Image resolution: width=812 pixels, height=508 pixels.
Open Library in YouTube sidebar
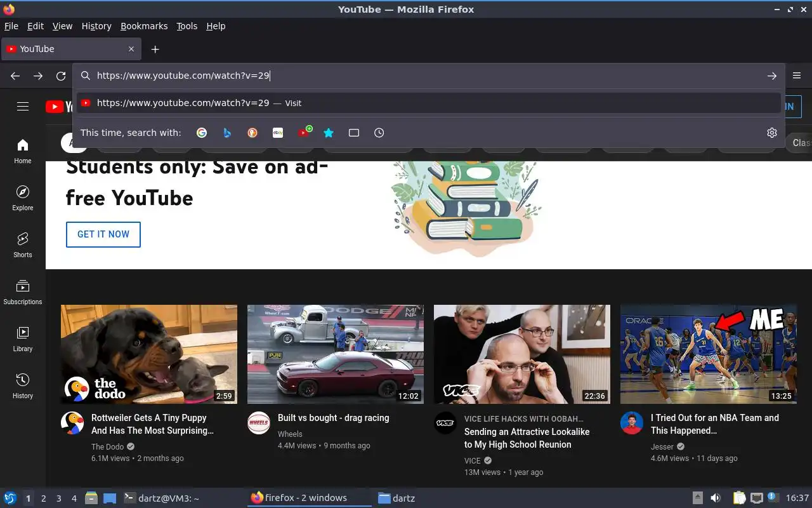23,339
